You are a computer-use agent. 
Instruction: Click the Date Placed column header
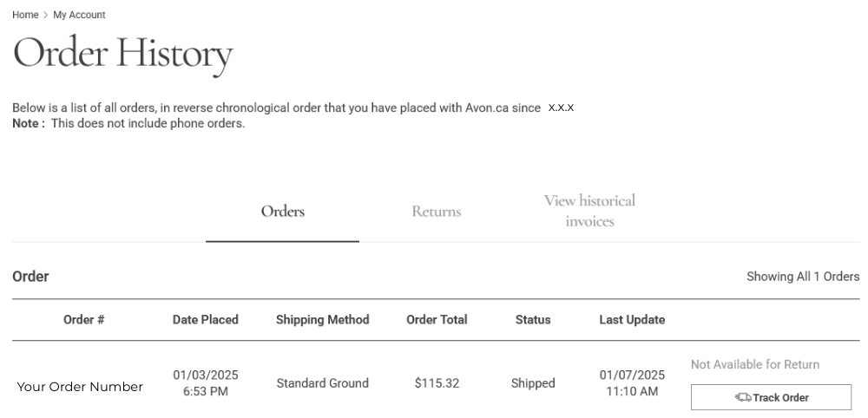[206, 320]
